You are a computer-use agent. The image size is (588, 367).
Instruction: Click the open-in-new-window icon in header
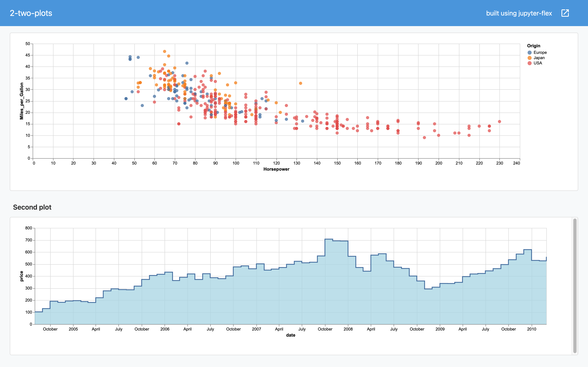[x=565, y=13]
